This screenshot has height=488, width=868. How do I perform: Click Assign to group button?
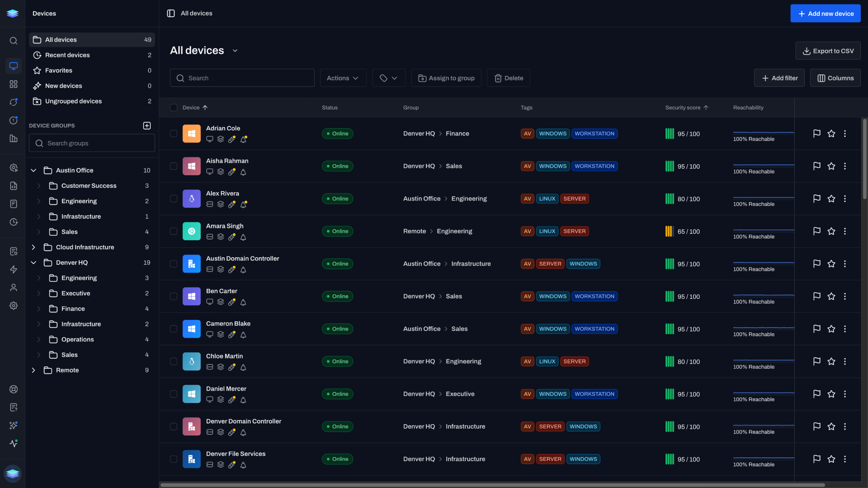(446, 78)
